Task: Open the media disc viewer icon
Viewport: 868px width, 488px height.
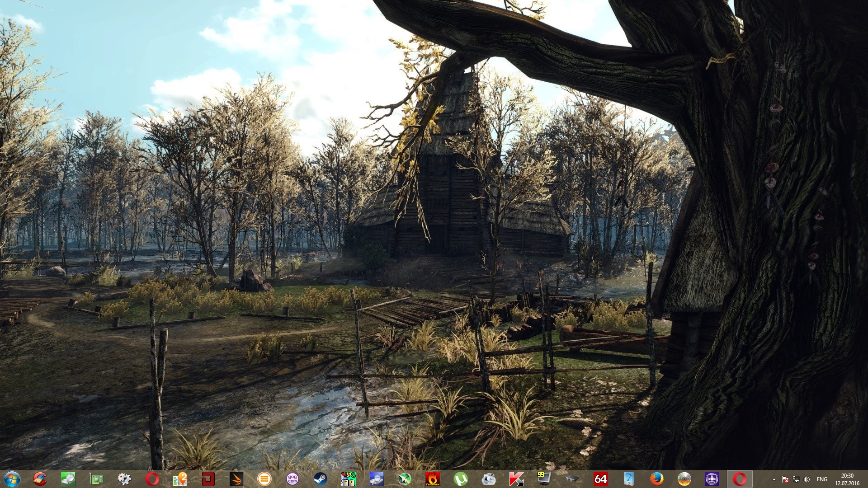Action: pos(489,479)
